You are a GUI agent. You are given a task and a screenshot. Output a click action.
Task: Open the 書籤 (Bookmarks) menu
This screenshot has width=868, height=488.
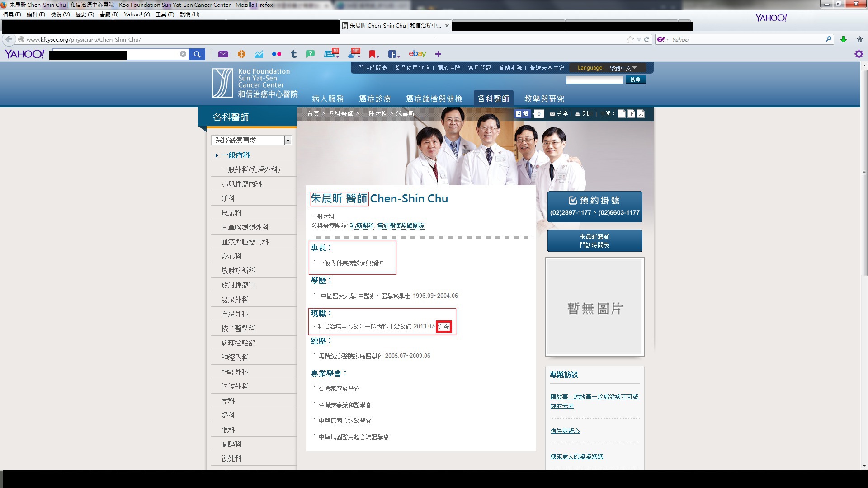pyautogui.click(x=108, y=14)
